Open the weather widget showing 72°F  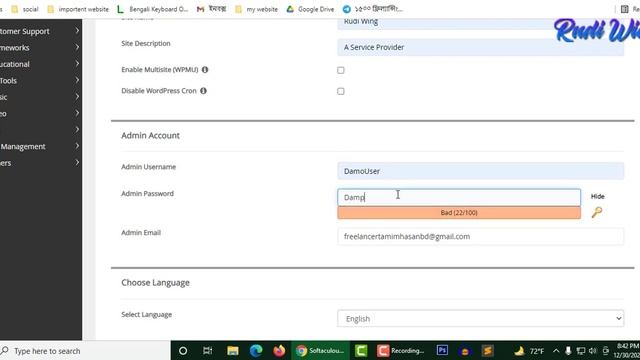(x=529, y=351)
